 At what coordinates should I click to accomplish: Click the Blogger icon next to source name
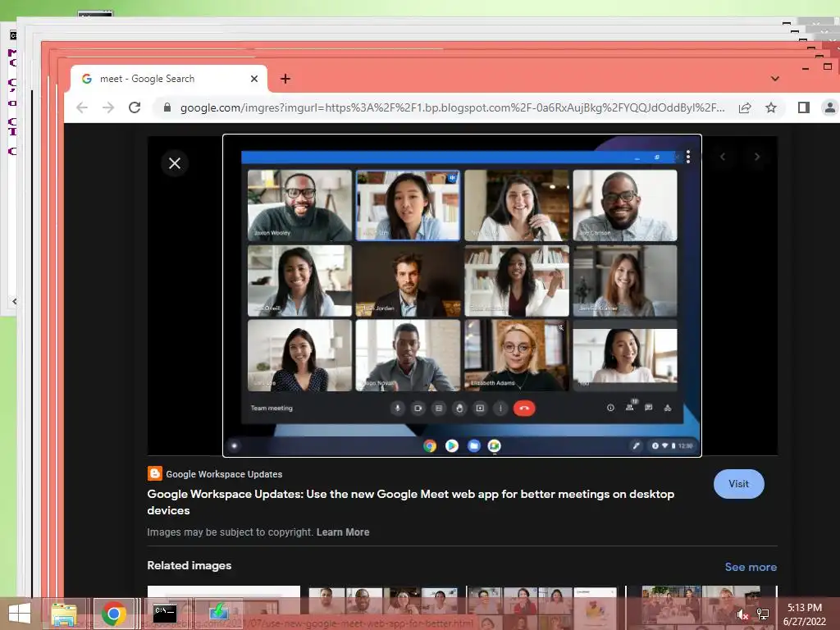coord(155,473)
